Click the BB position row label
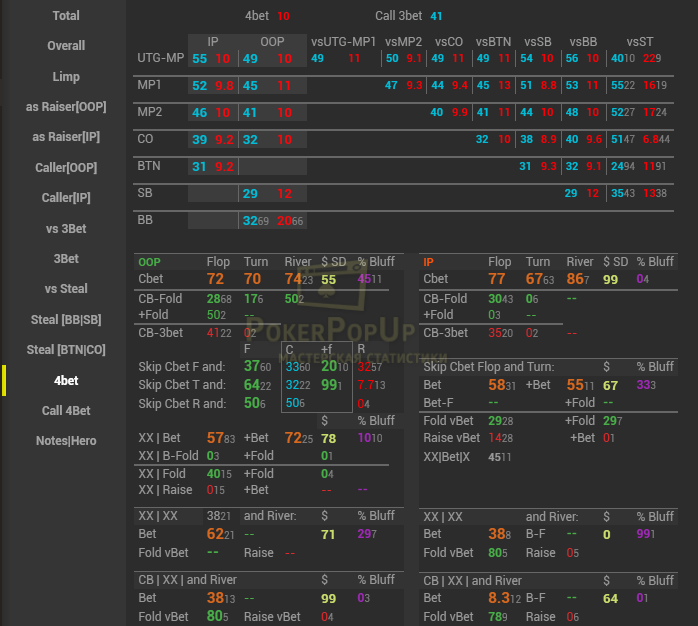698x626 pixels. 145,219
